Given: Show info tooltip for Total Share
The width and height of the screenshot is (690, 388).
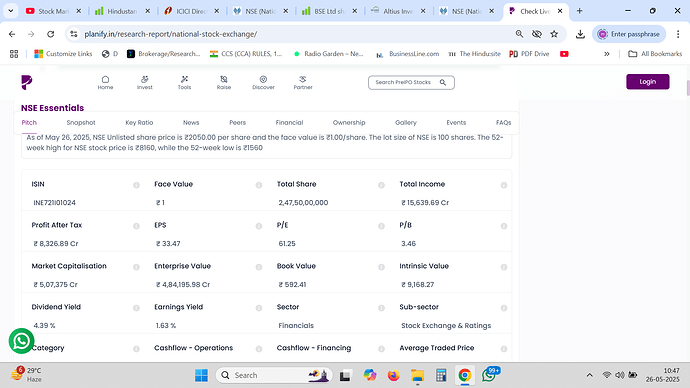Looking at the screenshot, I should coord(382,185).
